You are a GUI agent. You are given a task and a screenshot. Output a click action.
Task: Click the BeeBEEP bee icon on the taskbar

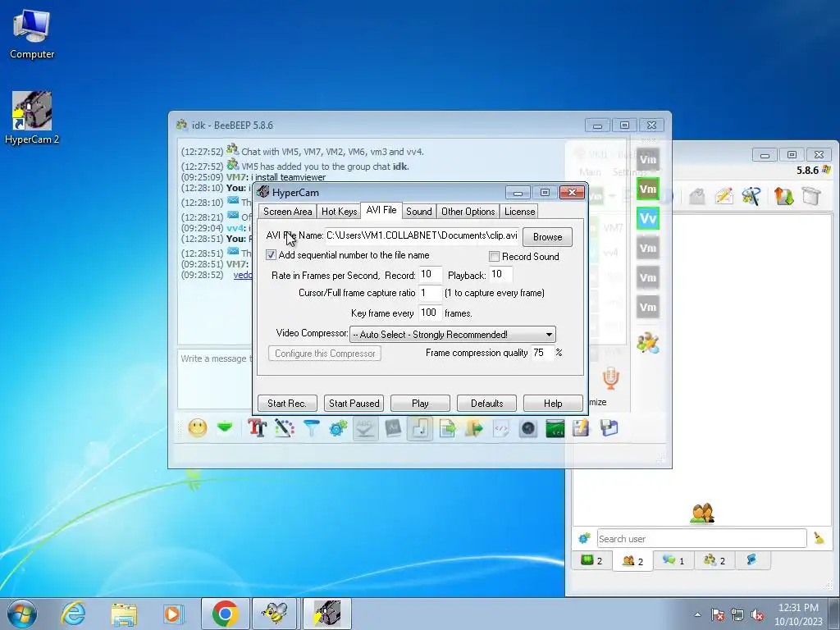(274, 614)
